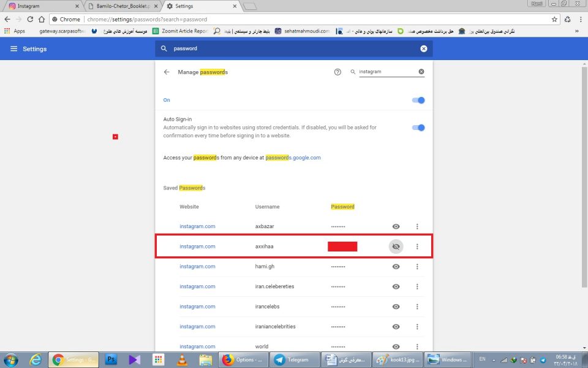This screenshot has height=368, width=588.
Task: Clear the instagram password search filter
Action: [x=421, y=72]
